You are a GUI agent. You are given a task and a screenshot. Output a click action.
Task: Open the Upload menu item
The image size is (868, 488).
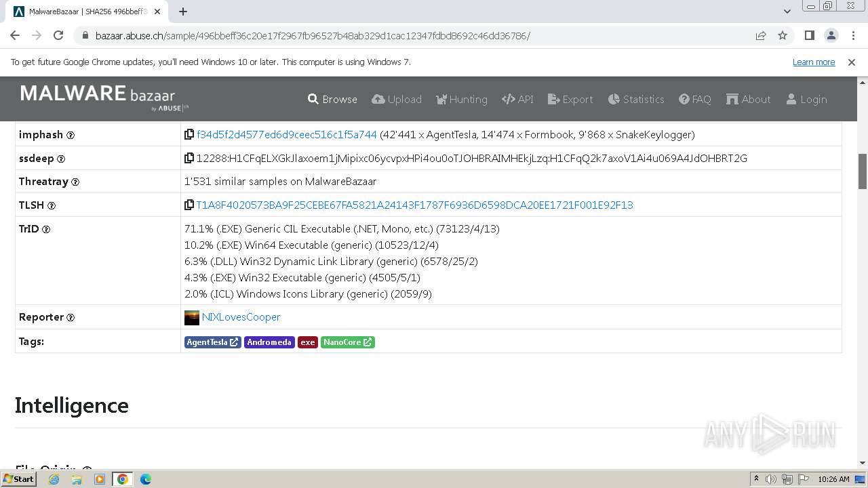coord(397,99)
